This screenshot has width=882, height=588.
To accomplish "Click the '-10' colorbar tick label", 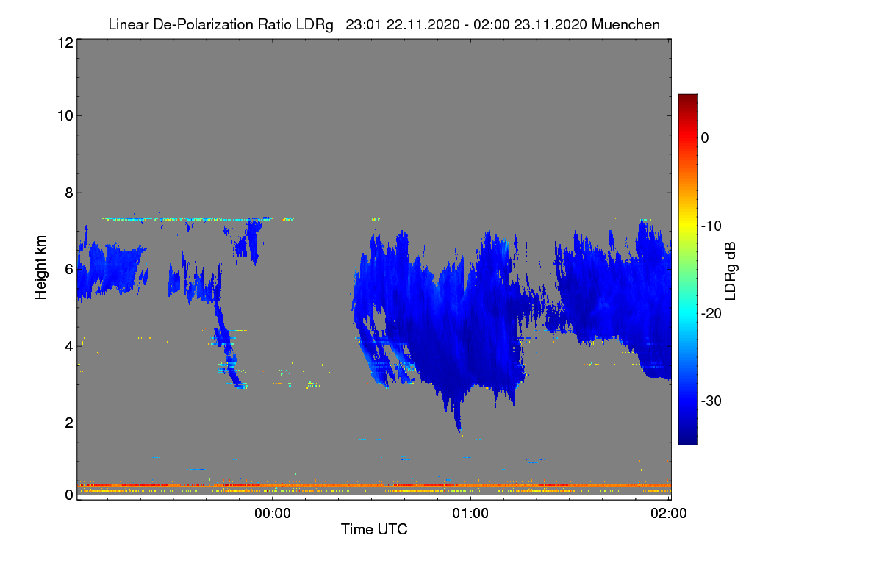I will 711,226.
